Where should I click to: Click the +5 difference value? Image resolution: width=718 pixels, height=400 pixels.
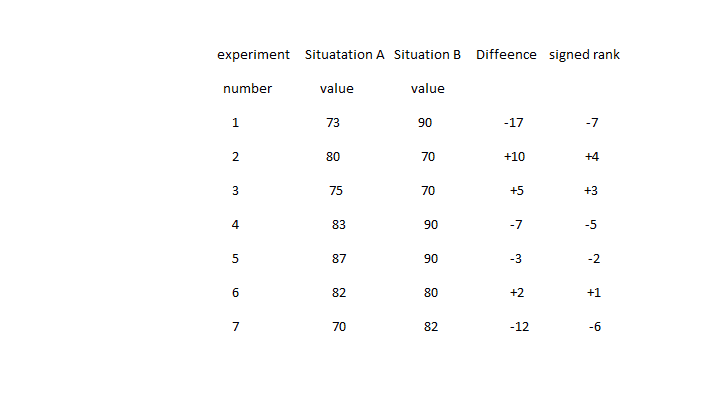pos(517,191)
